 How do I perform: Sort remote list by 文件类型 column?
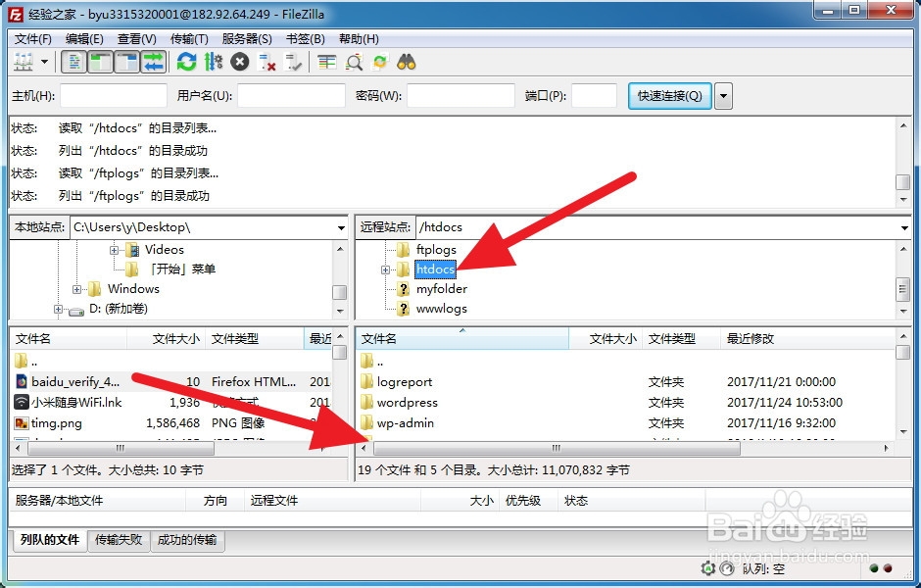(x=681, y=338)
